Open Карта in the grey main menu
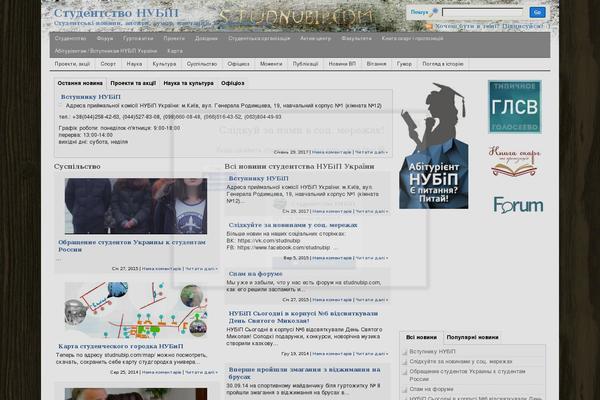The image size is (600, 400). tap(175, 51)
